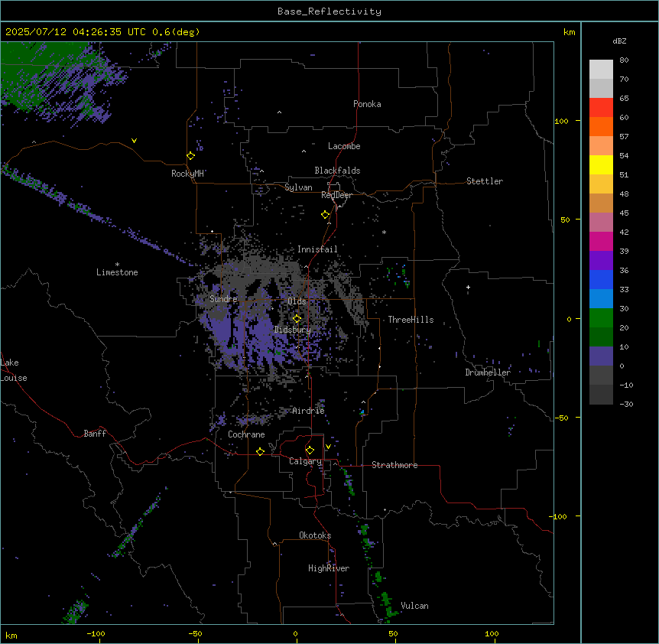
Task: Click the Ponoka city label
Action: coord(367,104)
